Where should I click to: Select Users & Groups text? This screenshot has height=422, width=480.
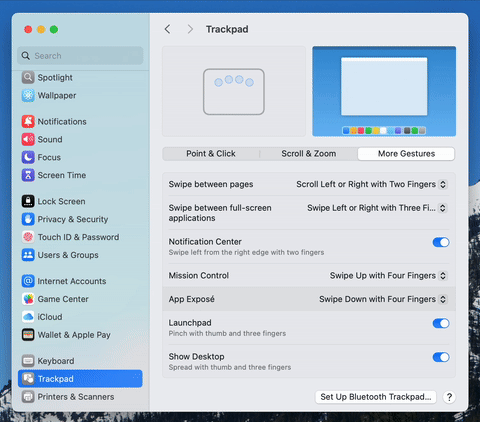point(68,255)
